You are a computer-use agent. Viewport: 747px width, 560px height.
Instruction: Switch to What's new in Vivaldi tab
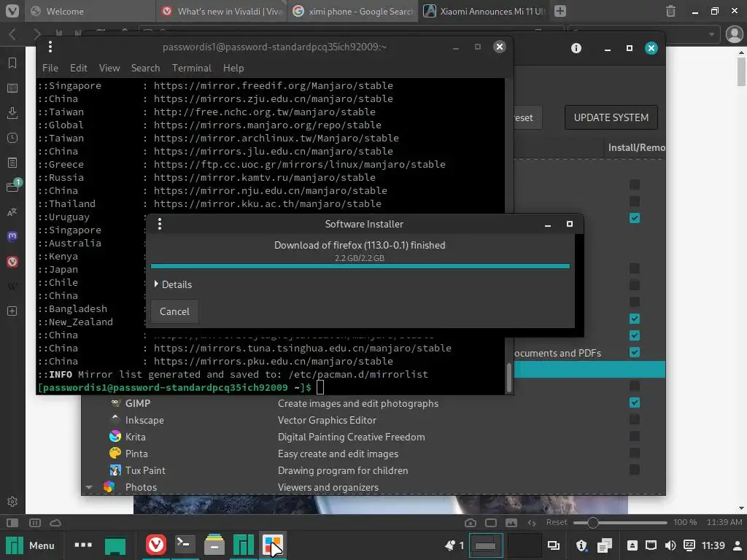(x=222, y=11)
